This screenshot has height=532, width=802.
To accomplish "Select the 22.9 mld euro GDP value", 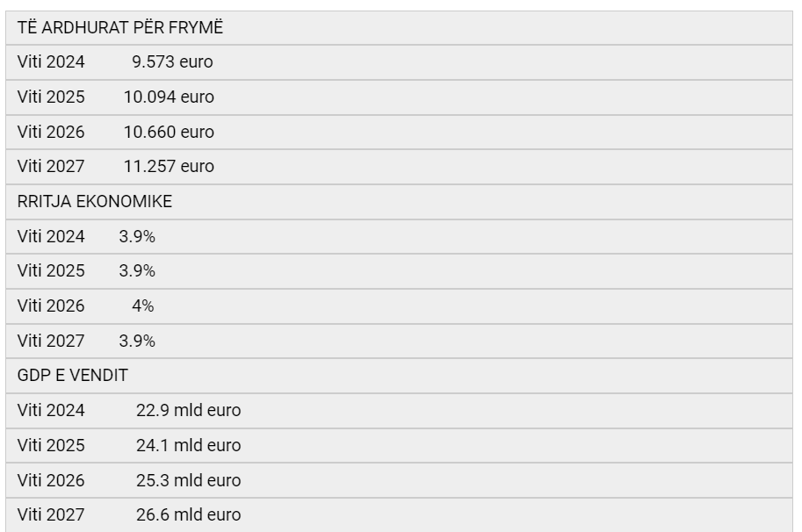I will (x=188, y=410).
